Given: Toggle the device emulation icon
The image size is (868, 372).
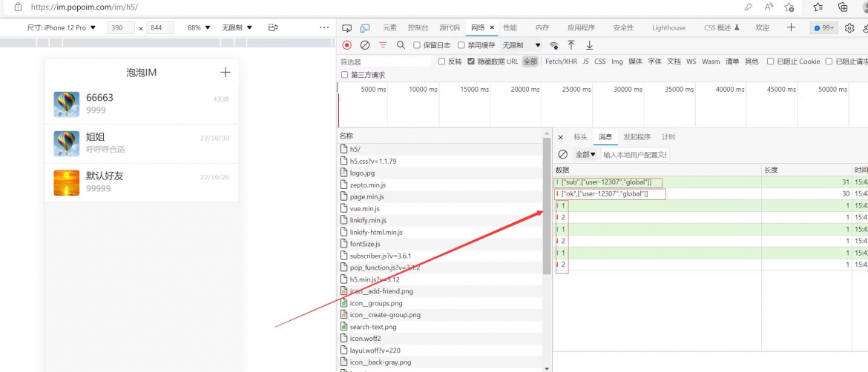Looking at the screenshot, I should click(365, 27).
